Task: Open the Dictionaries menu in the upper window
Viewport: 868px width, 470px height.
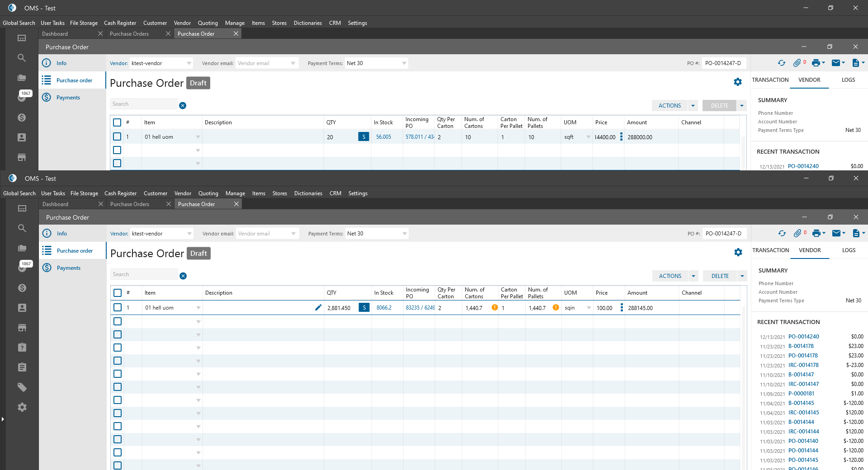Action: coord(307,23)
